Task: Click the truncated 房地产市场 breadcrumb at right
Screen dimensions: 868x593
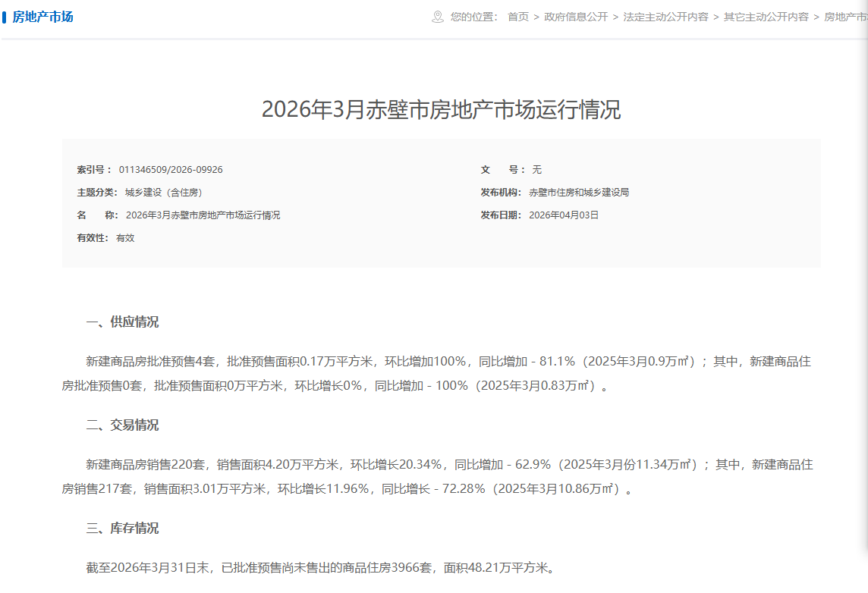Action: (x=845, y=17)
